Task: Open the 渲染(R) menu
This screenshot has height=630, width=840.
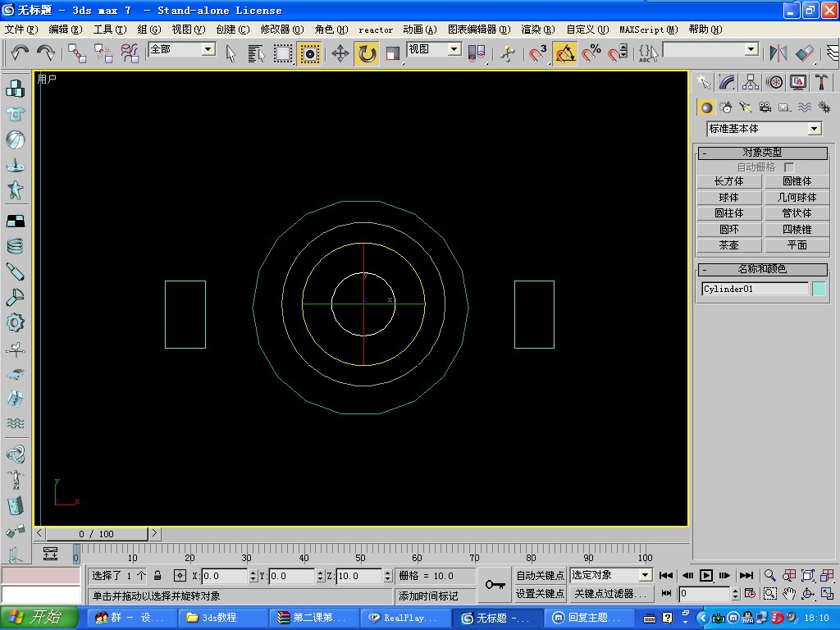Action: [x=538, y=30]
